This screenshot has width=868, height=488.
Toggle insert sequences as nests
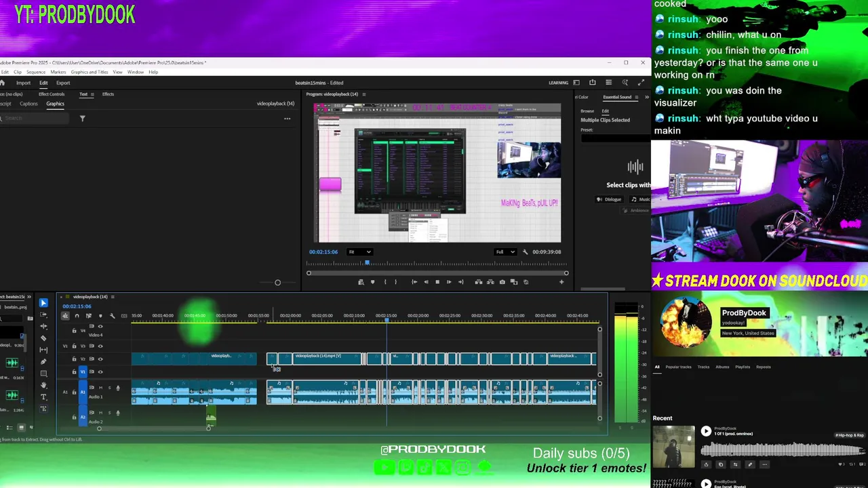point(65,316)
